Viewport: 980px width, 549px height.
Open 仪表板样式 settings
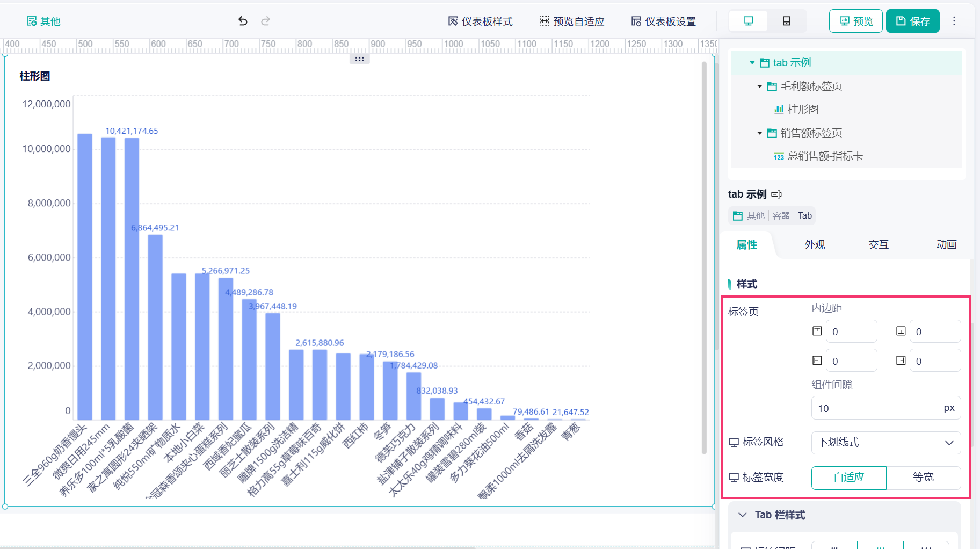[481, 21]
